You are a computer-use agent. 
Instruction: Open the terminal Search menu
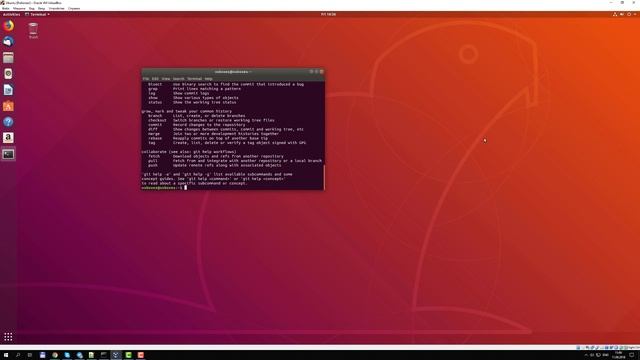[x=178, y=79]
